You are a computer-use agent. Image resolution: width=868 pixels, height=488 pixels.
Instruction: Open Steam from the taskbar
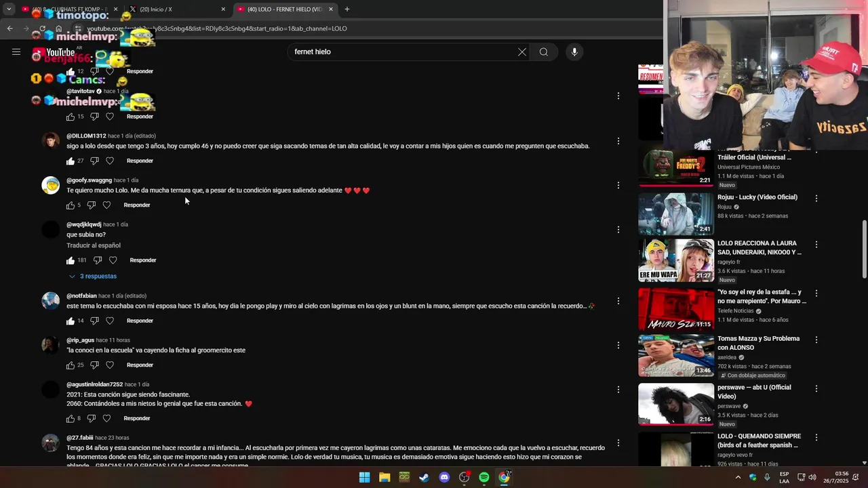[x=424, y=477]
